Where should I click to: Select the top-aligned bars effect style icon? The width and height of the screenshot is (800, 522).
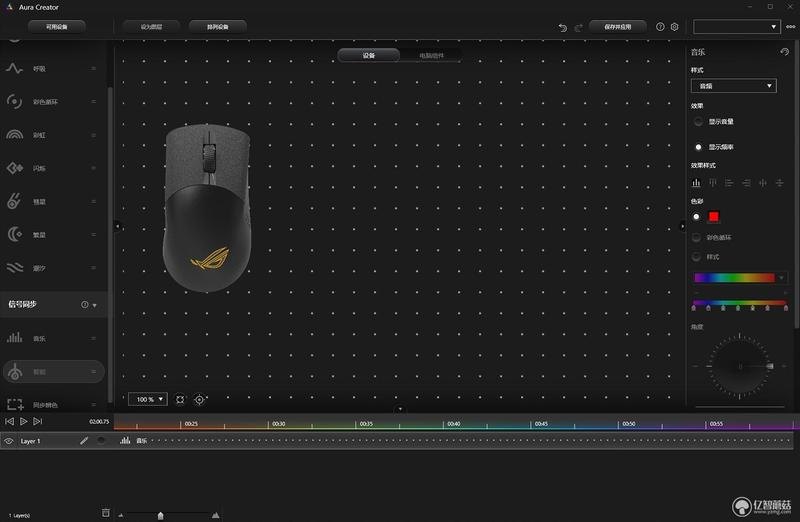713,183
